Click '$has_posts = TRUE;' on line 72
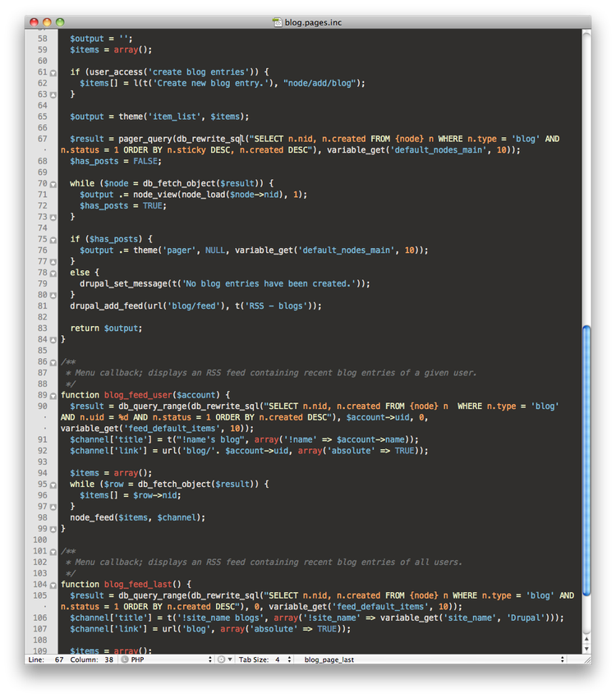 tap(123, 205)
